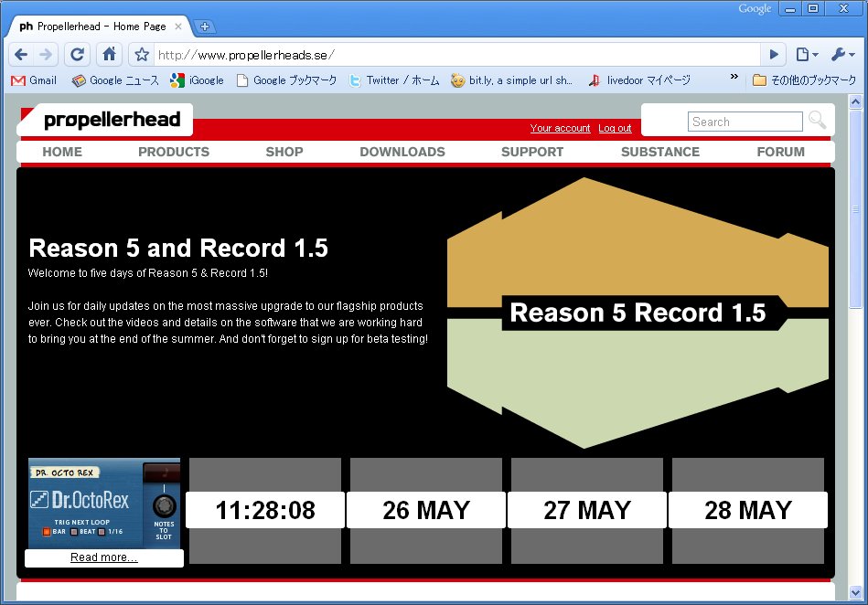Screen dimensions: 868x605
Task: Click the scrollbar down arrow
Action: 856,593
